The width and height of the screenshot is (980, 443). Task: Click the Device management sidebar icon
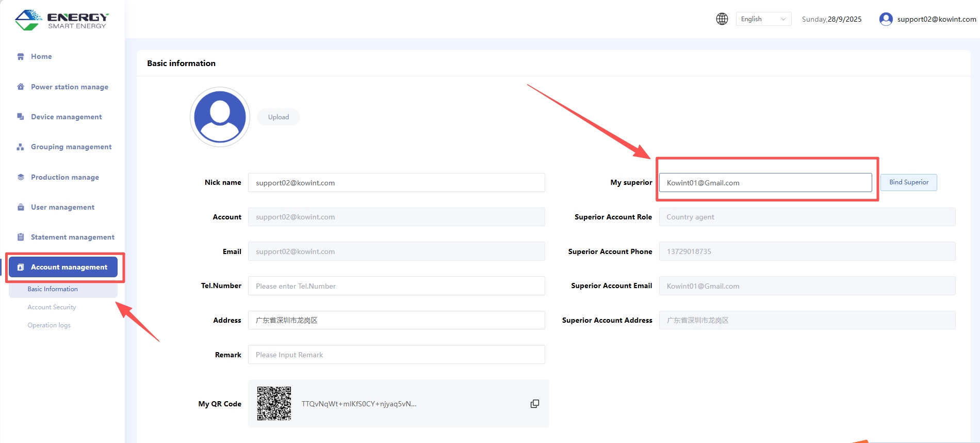(21, 117)
